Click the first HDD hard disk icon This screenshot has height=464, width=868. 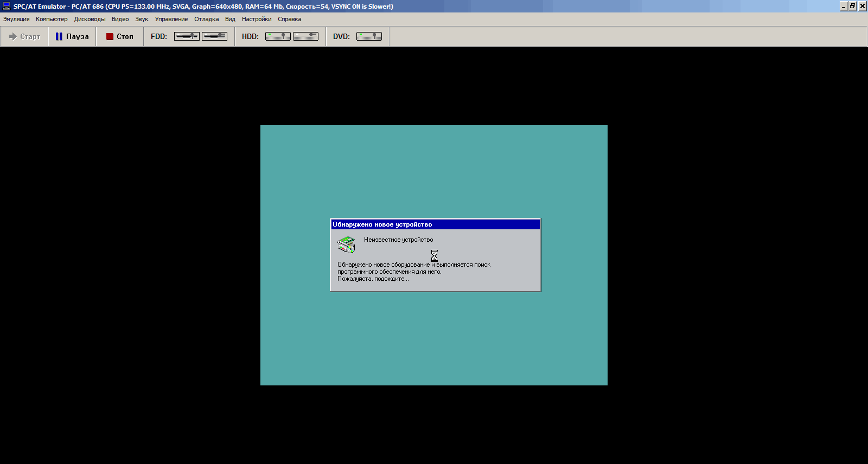pyautogui.click(x=278, y=36)
